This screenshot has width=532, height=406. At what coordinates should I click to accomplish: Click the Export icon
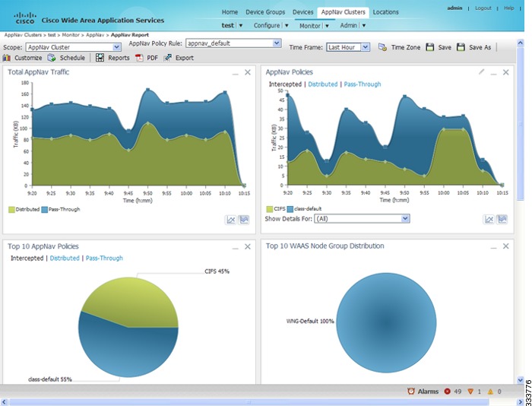pos(168,58)
